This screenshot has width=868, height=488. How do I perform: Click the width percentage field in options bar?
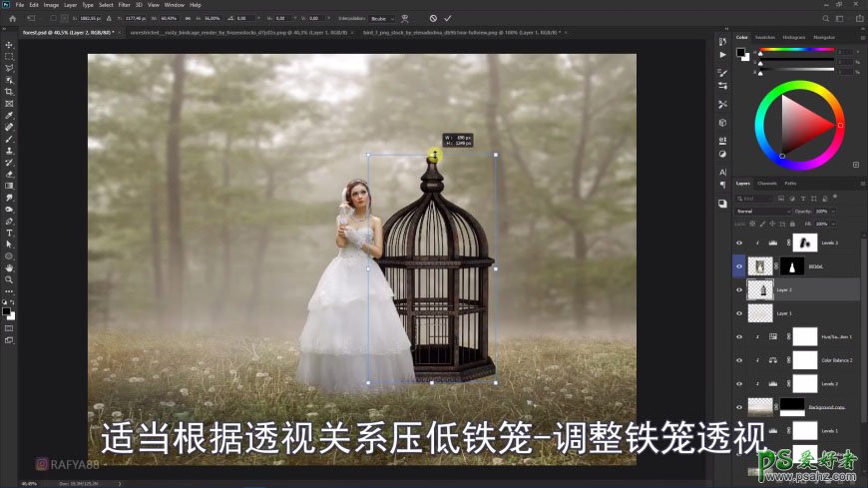(x=170, y=18)
